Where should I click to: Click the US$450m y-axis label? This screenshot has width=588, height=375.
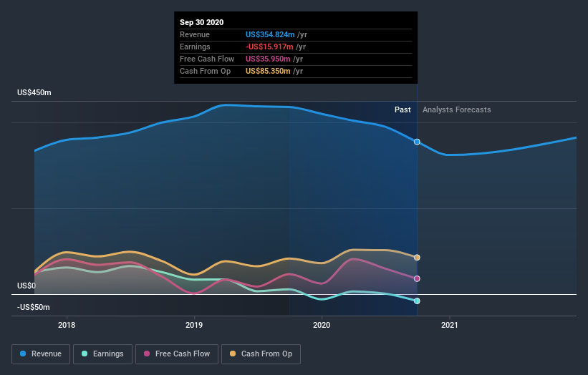coord(34,92)
